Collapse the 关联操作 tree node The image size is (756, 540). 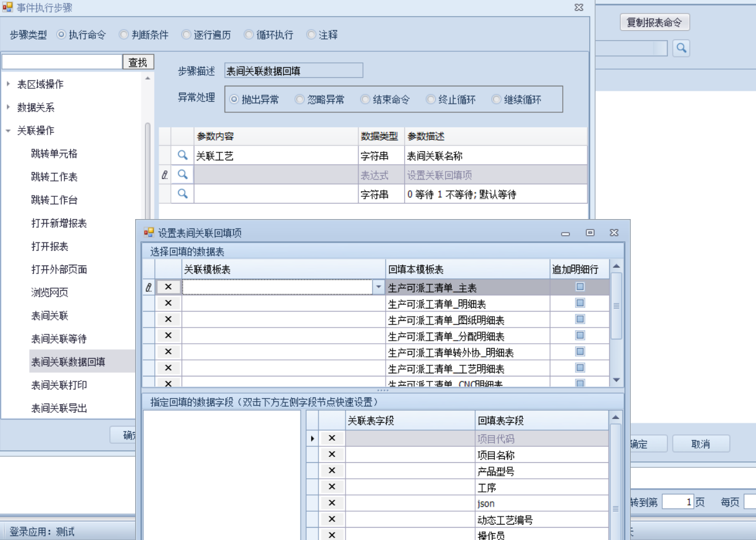click(x=8, y=130)
